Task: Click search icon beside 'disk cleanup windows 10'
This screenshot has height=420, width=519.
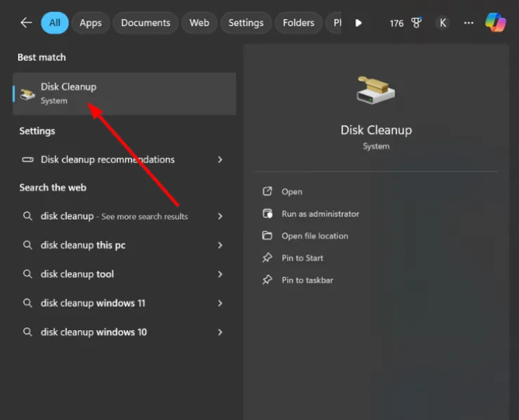Action: 27,332
